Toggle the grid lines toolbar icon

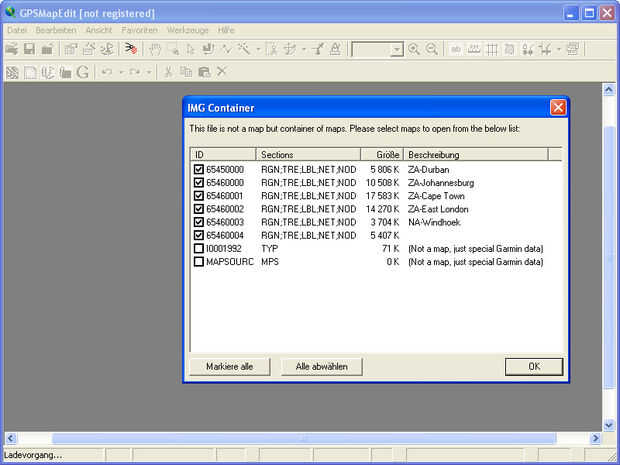(492, 49)
